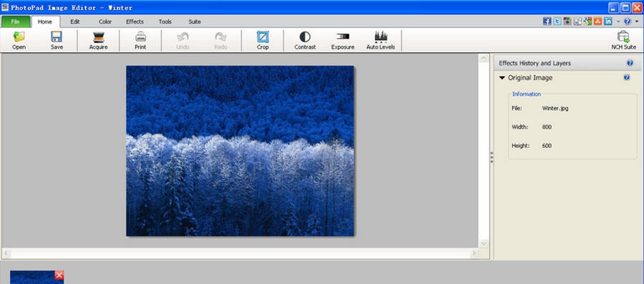Viewport: 644px width, 284px height.
Task: Switch to the Tools tab
Action: (165, 21)
